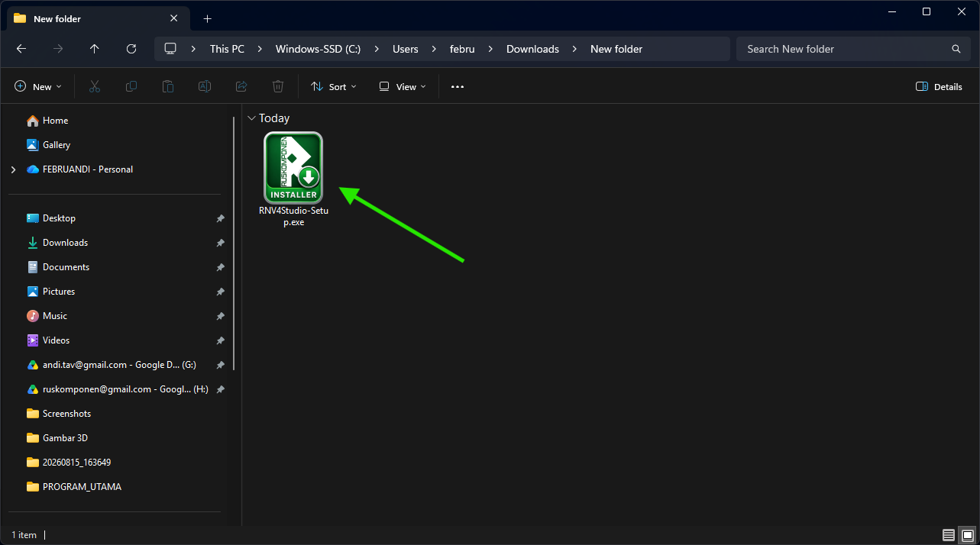Click the PC monitor icon in address bar
This screenshot has height=545, width=980.
170,49
